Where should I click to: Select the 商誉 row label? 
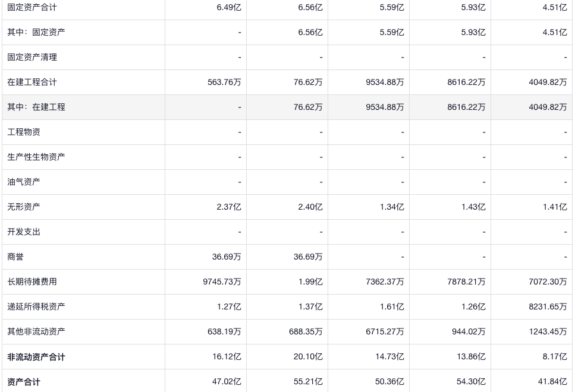click(x=15, y=257)
